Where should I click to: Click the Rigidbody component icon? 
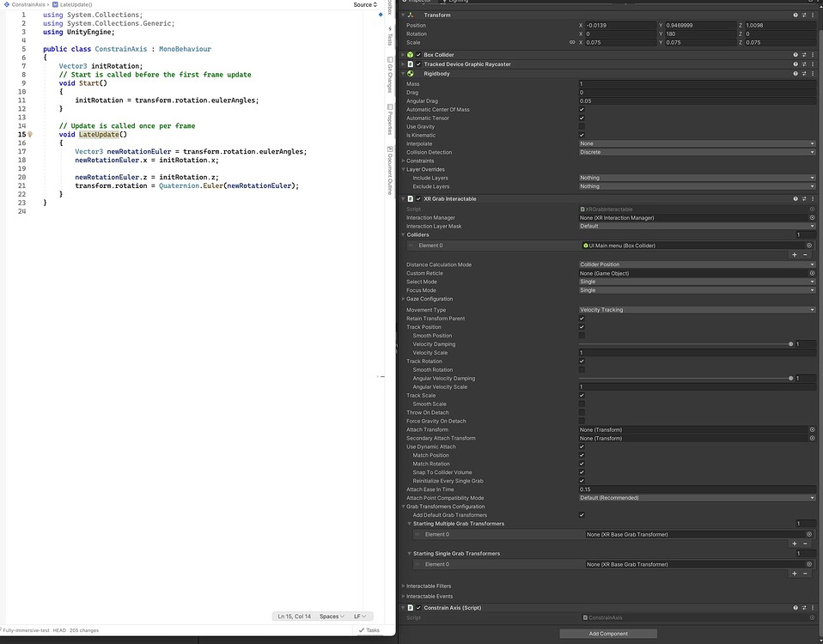coord(410,74)
